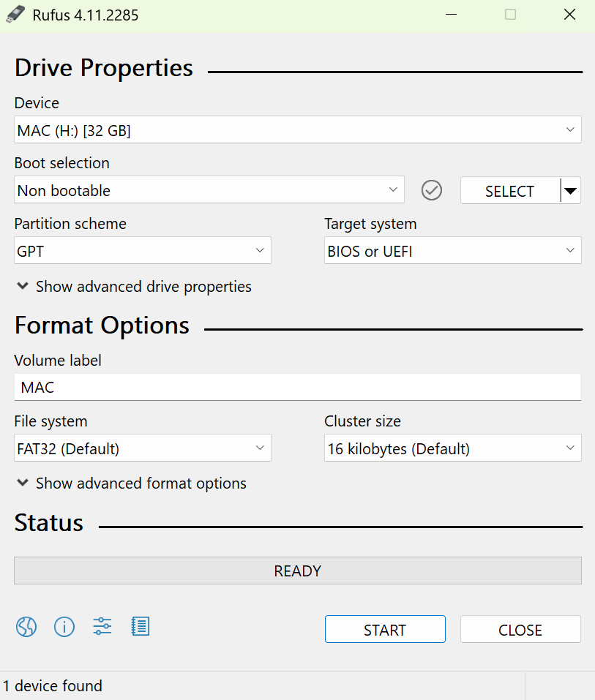Click the language globe icon
The width and height of the screenshot is (595, 700).
click(26, 627)
